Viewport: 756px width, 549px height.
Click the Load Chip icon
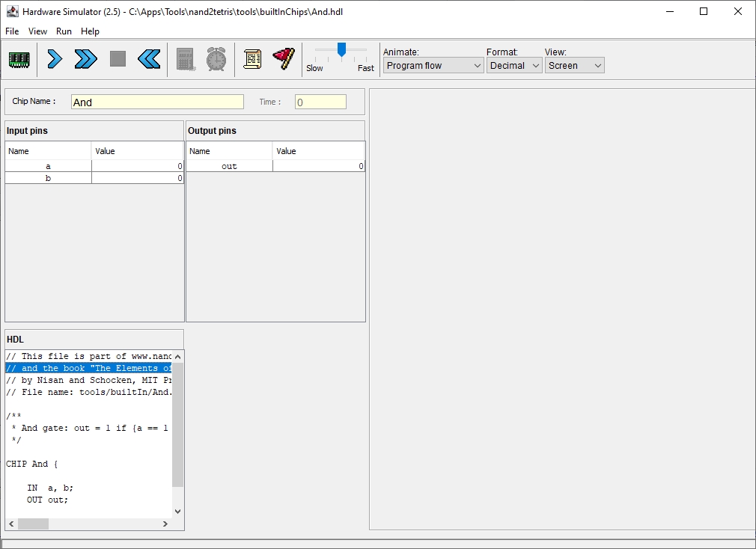(19, 59)
